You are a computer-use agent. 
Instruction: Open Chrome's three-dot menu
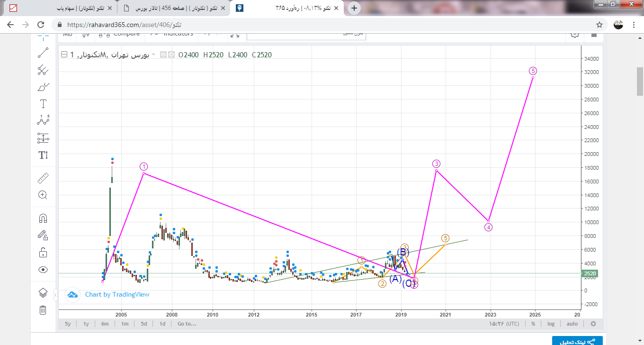point(634,25)
